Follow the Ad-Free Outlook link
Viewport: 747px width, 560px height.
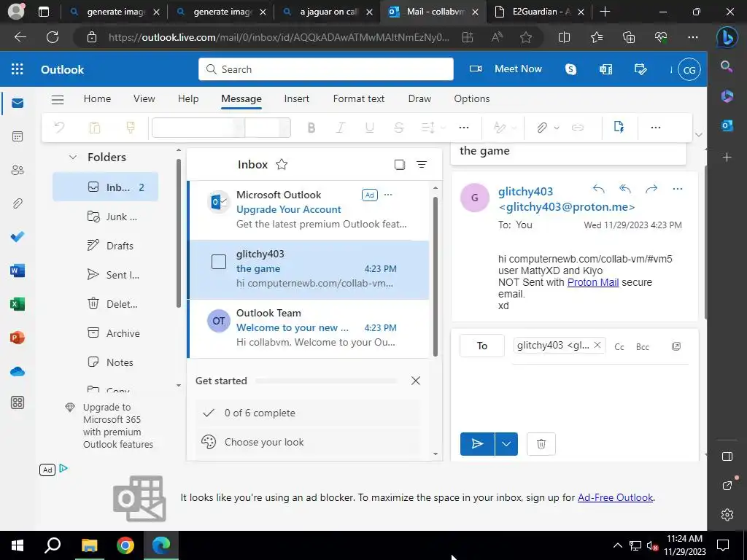pyautogui.click(x=616, y=497)
